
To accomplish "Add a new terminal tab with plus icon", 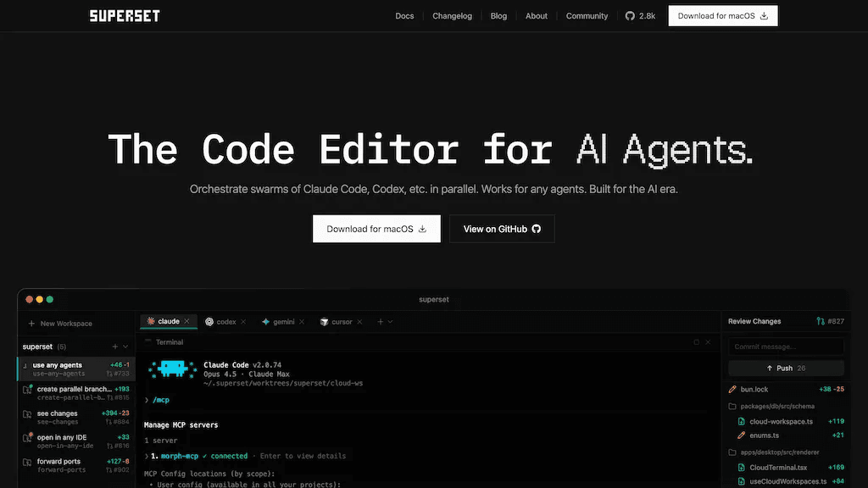I will (381, 321).
